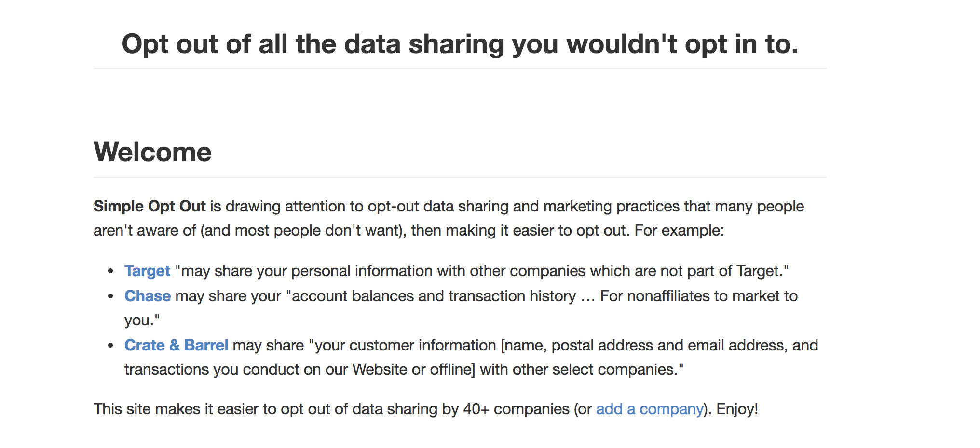
Task: Click the bullet dot beside Target
Action: [111, 271]
